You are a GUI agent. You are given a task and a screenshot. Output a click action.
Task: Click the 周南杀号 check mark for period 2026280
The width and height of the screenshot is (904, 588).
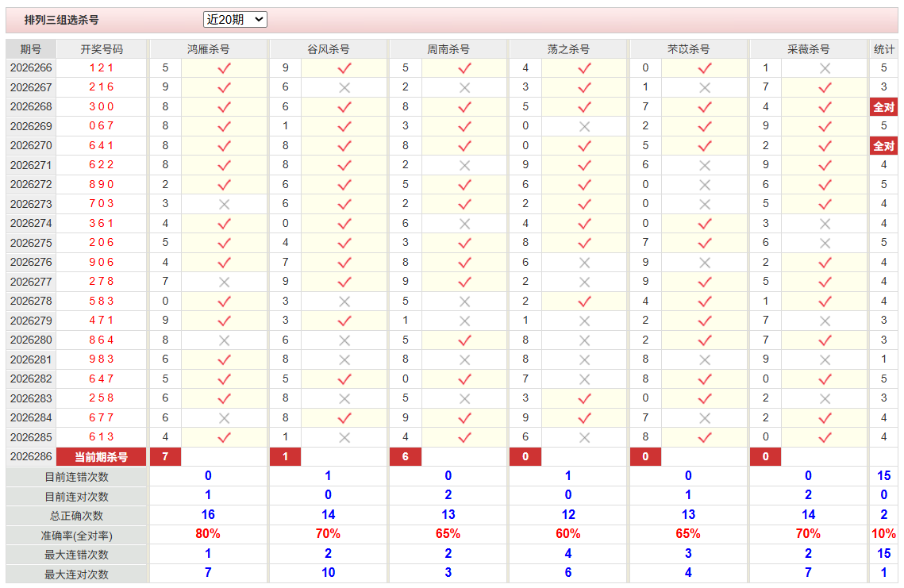pyautogui.click(x=464, y=340)
